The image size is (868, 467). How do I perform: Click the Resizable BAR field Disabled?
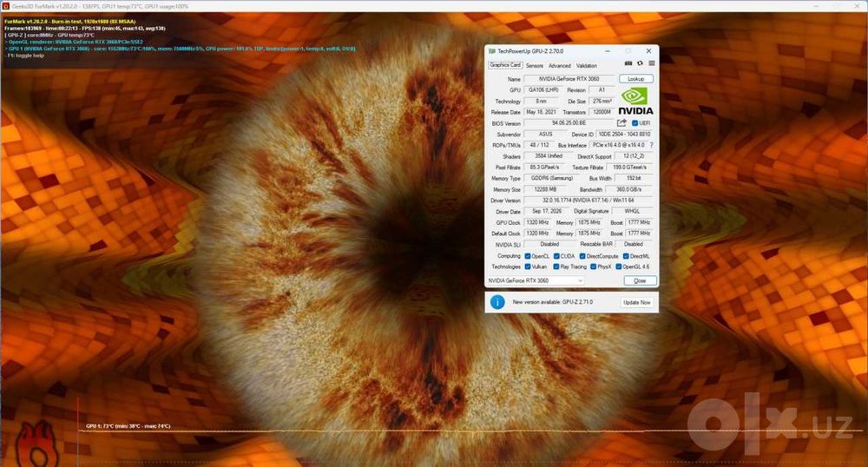pyautogui.click(x=634, y=244)
